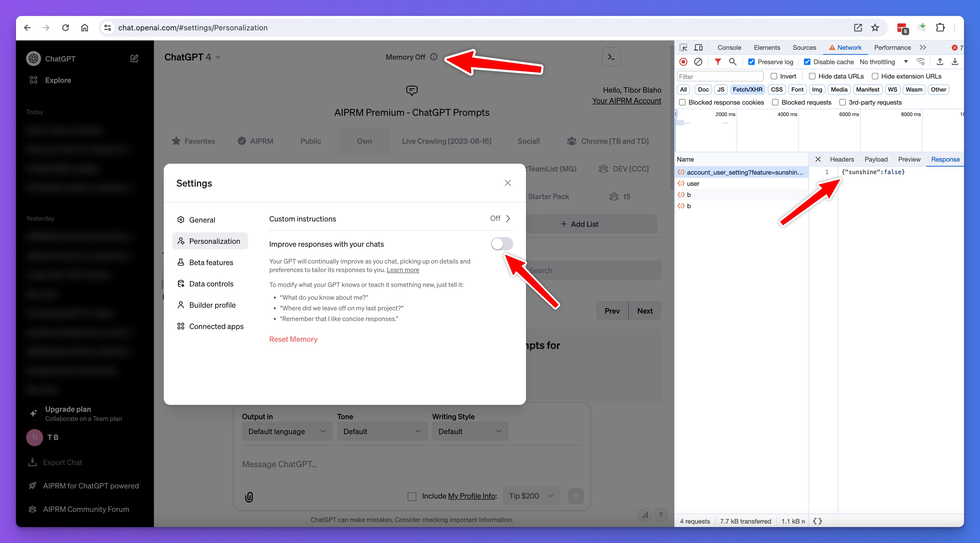
Task: Open the terminal prompt icon button
Action: point(611,57)
